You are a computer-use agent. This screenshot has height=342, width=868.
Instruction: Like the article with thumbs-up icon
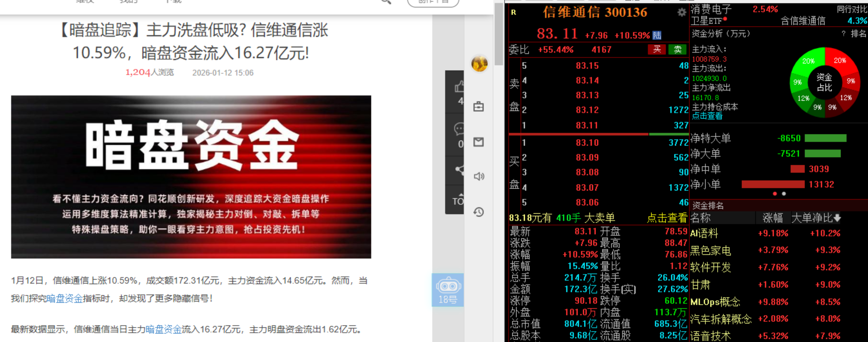(459, 87)
